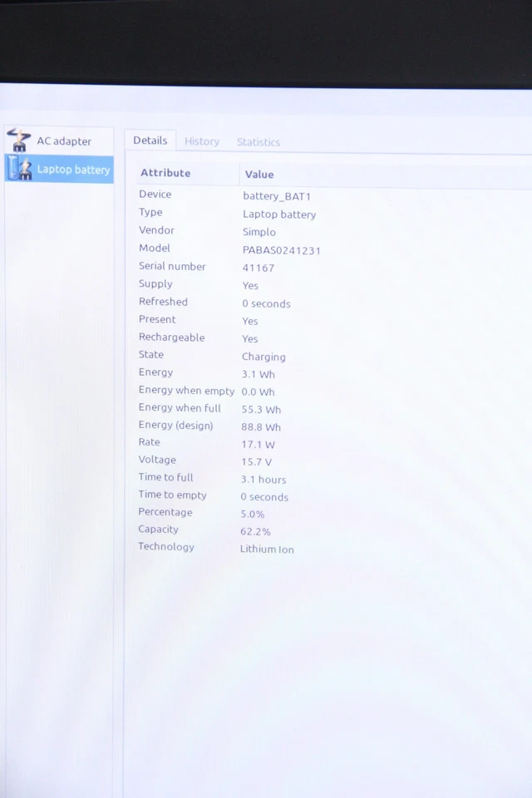This screenshot has width=532, height=798.
Task: Select the Type attribute row
Action: [150, 212]
